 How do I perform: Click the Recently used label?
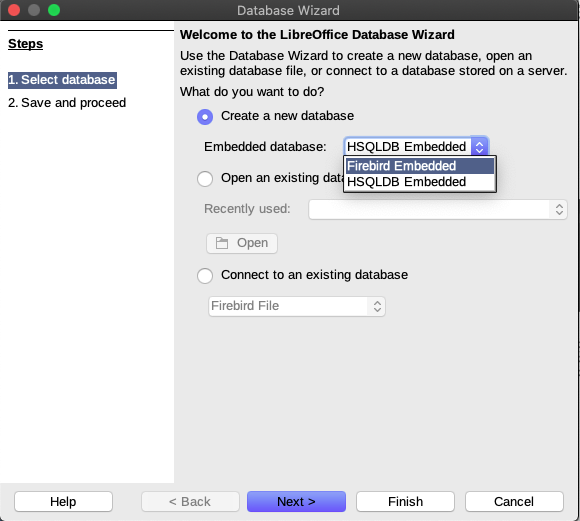click(x=247, y=209)
